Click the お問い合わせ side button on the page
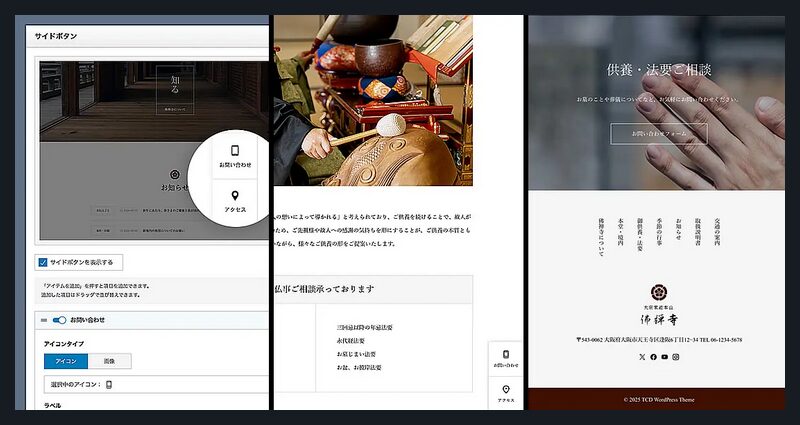Viewport: 800px width, 425px height. pos(506,358)
